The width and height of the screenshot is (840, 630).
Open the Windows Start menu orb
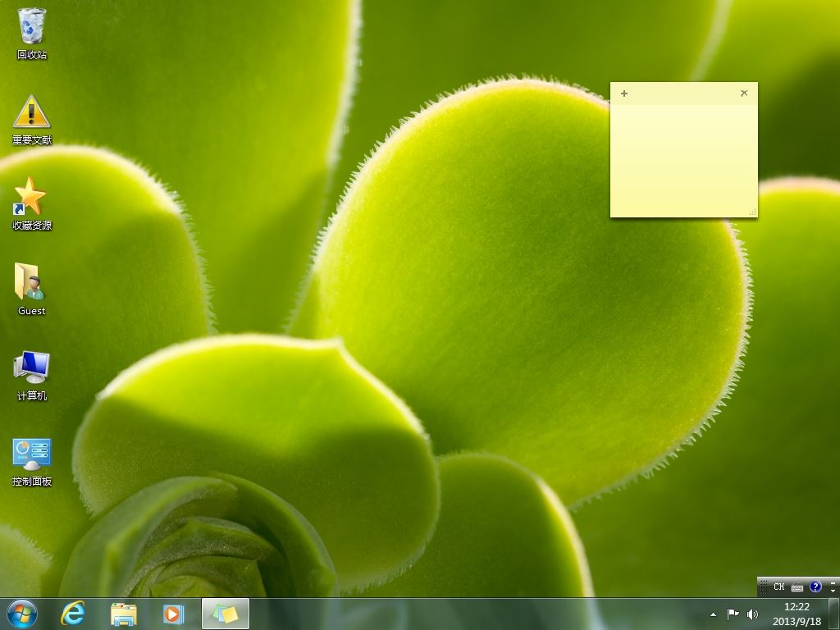coord(22,614)
